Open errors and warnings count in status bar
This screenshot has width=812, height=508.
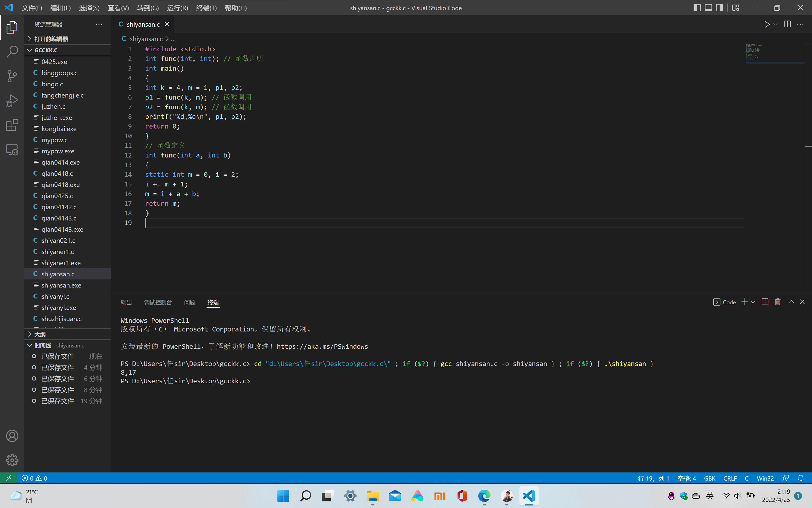pyautogui.click(x=35, y=478)
